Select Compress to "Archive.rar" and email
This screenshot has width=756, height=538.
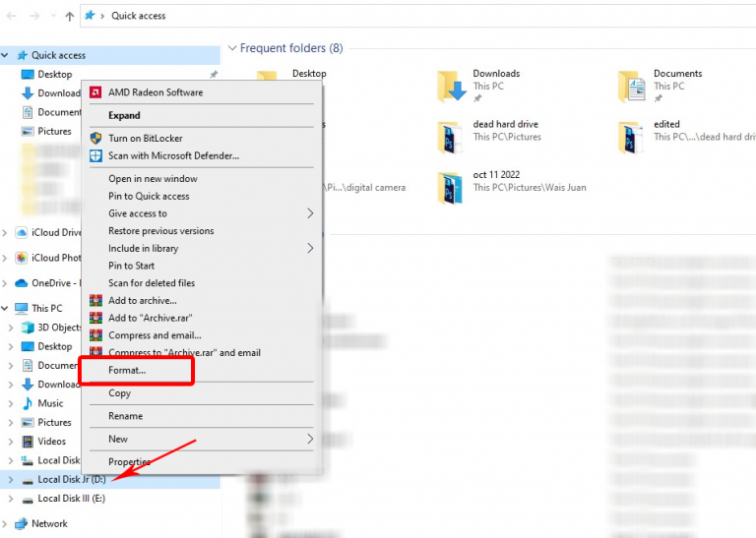pos(202,352)
